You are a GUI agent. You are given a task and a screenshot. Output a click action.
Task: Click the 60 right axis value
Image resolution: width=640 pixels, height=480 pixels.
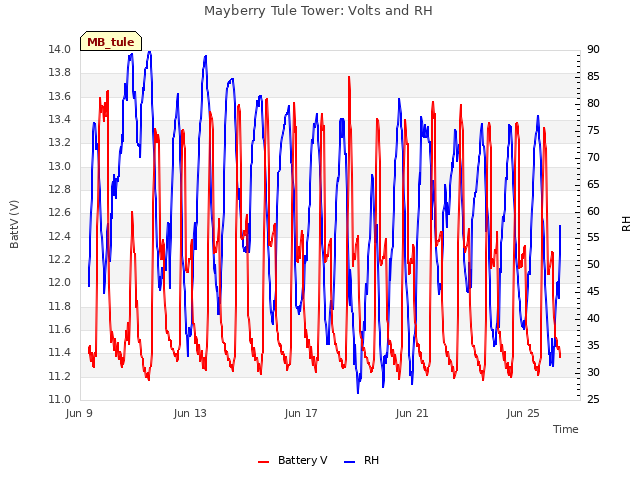(x=593, y=211)
